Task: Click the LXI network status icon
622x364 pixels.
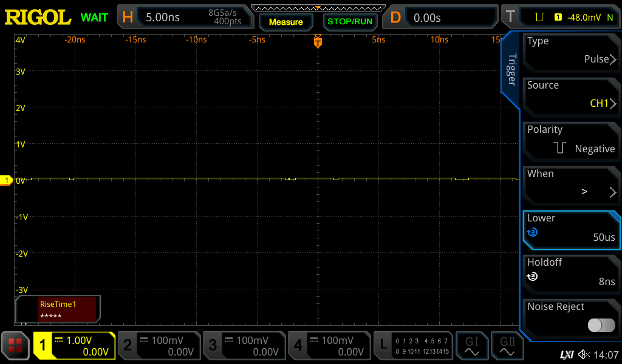Action: (566, 354)
